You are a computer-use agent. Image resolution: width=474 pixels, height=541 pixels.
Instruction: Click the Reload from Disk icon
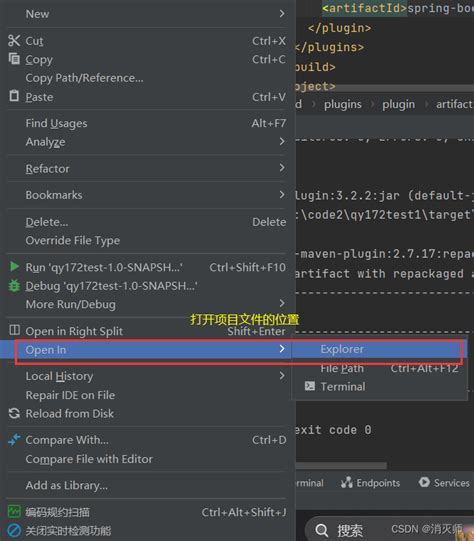14,413
